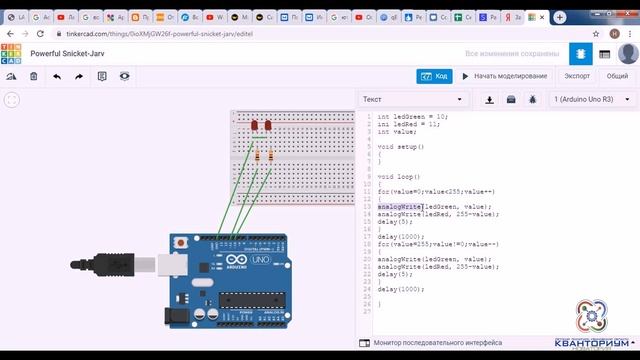Click code line 'void setup()'

401,147
